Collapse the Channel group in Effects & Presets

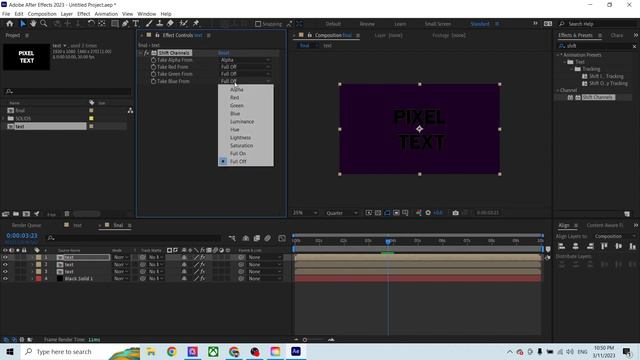[x=558, y=90]
